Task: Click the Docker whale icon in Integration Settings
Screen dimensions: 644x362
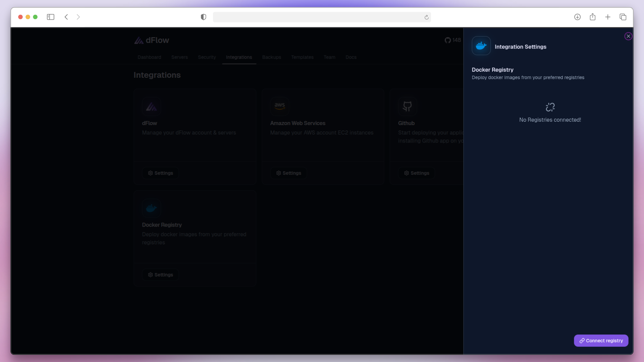Action: click(481, 46)
